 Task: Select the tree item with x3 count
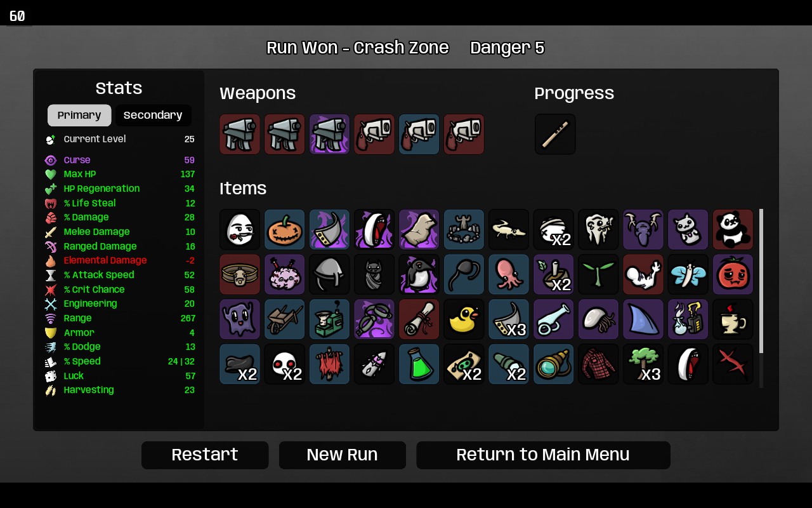coord(643,364)
